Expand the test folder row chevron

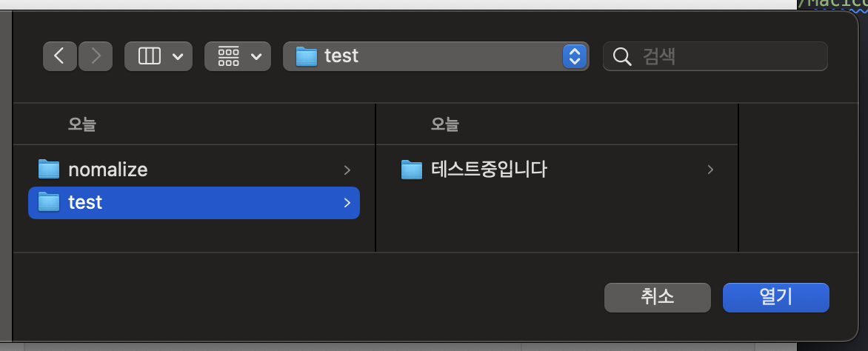coord(347,202)
